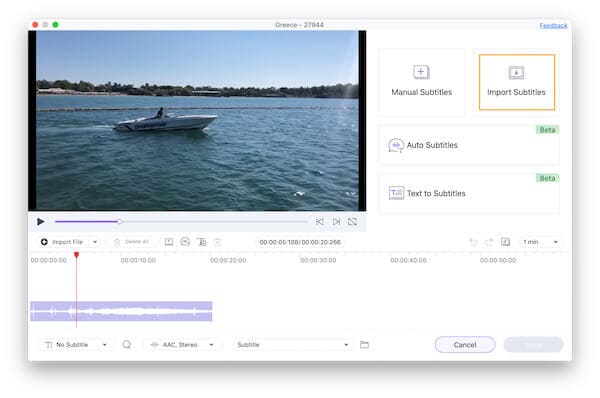Viewport: 600px width, 398px height.
Task: Click the Manual Subtitles plus icon
Action: pos(421,72)
